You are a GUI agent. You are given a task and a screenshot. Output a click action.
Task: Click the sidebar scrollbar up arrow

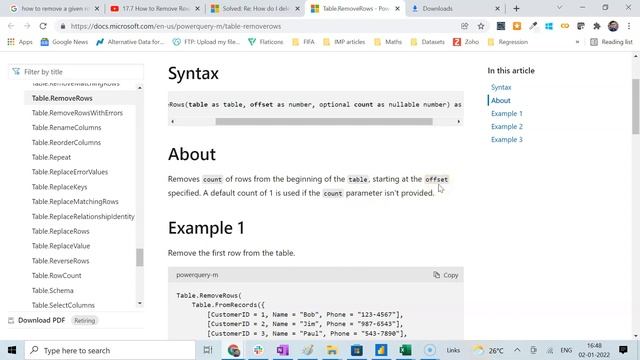tap(140, 88)
